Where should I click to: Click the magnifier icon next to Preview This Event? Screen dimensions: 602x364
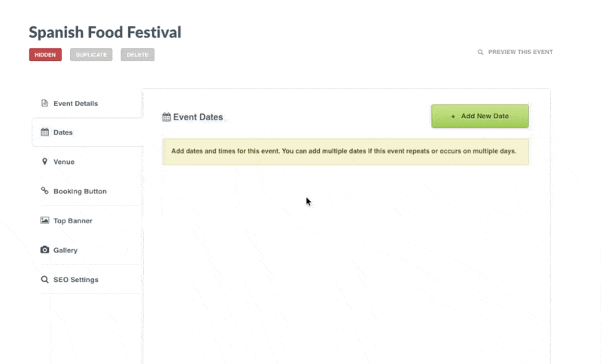point(480,53)
